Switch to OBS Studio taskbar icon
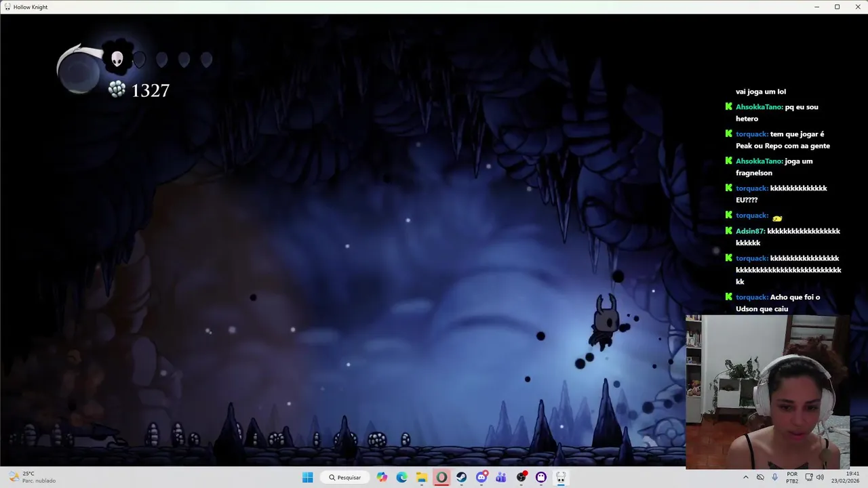Screen dimensions: 868x488 point(521,477)
